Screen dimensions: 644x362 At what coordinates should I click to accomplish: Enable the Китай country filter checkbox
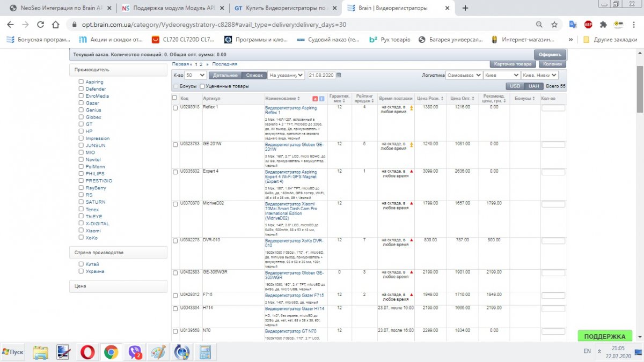81,264
